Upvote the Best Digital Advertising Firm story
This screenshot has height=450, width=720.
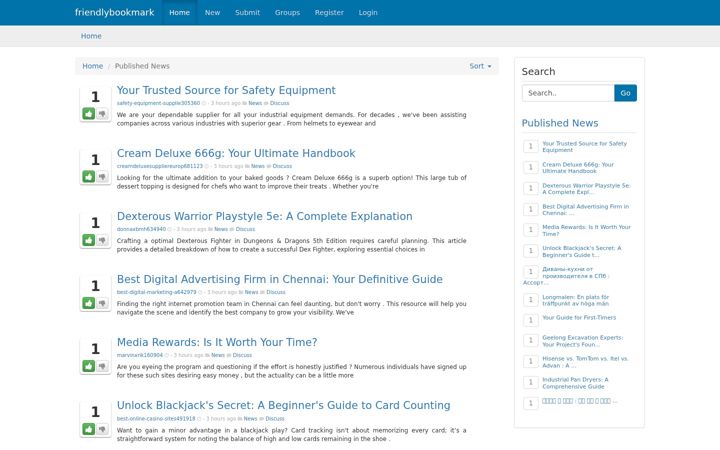point(89,303)
